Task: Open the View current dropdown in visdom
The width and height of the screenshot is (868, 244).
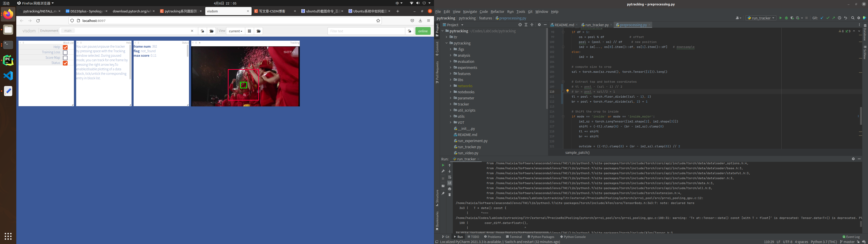Action: click(x=236, y=31)
